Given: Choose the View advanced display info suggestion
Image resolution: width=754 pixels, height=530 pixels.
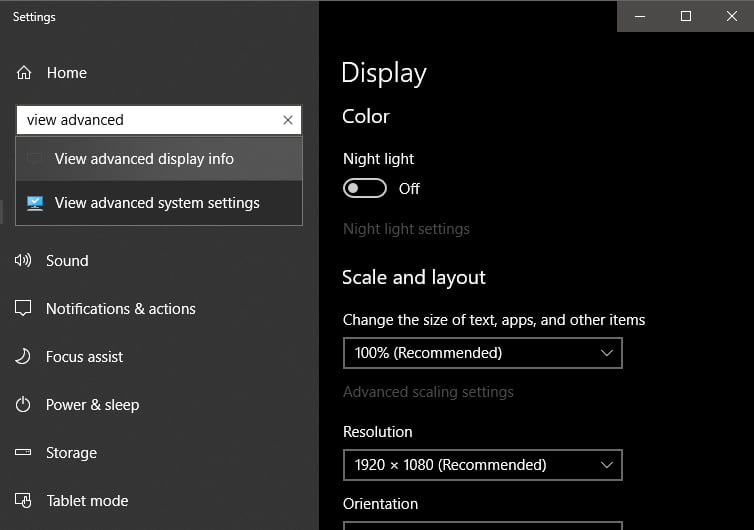Looking at the screenshot, I should [144, 159].
